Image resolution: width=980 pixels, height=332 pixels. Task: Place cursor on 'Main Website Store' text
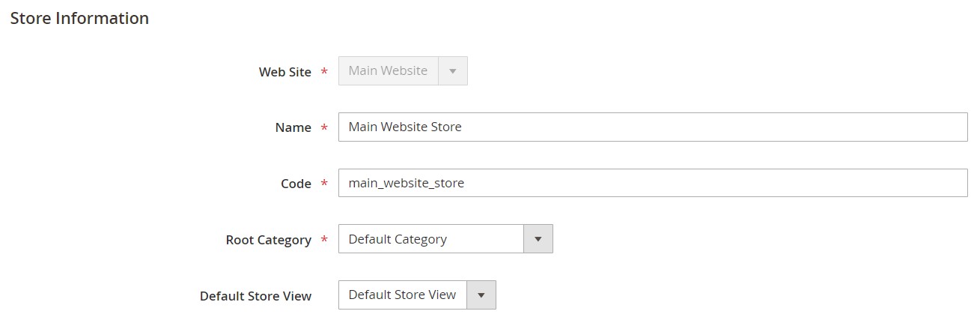[x=405, y=127]
